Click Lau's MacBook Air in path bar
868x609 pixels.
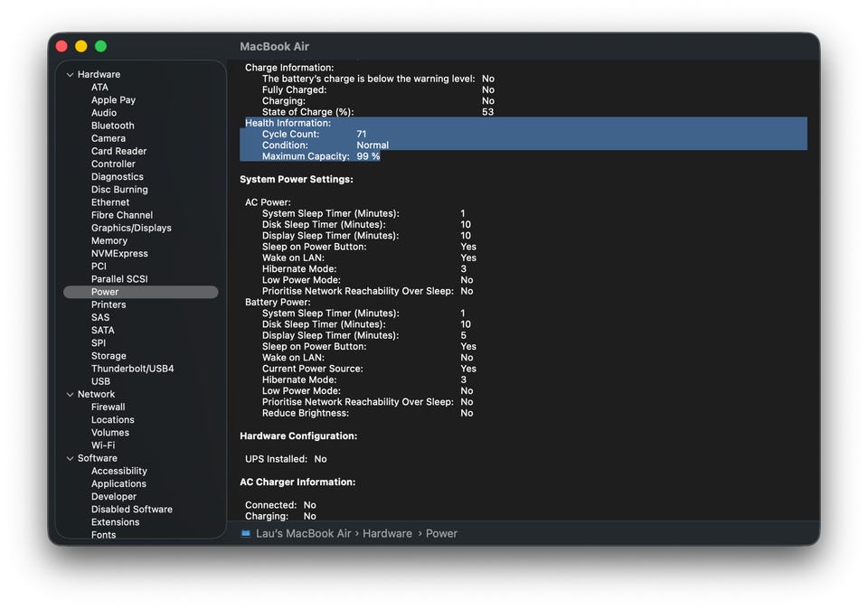click(303, 534)
